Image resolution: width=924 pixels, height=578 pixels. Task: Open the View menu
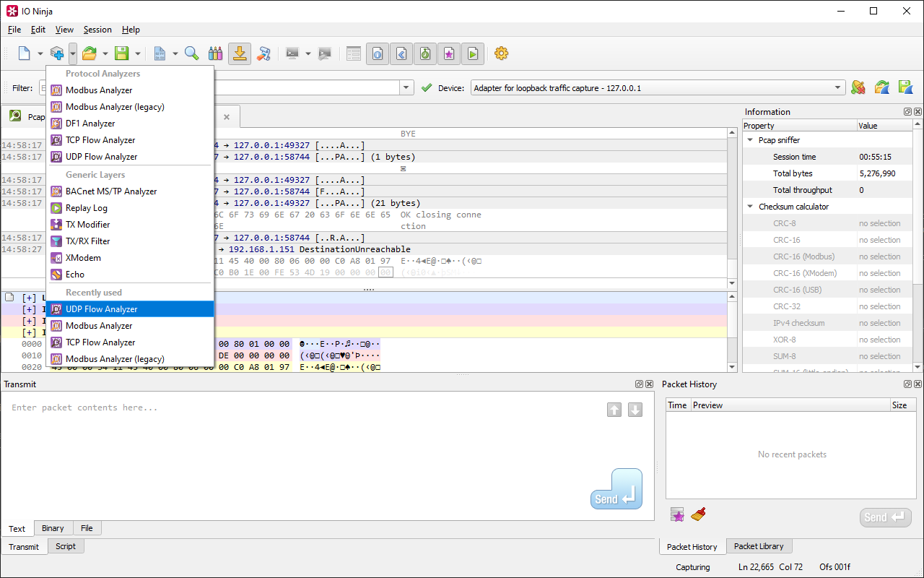click(64, 30)
